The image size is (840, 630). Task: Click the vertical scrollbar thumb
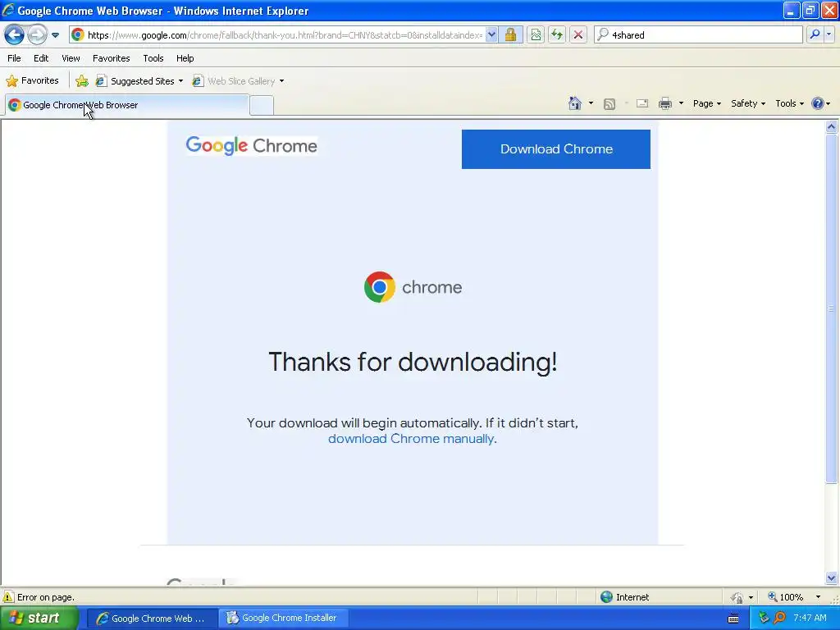(x=832, y=308)
